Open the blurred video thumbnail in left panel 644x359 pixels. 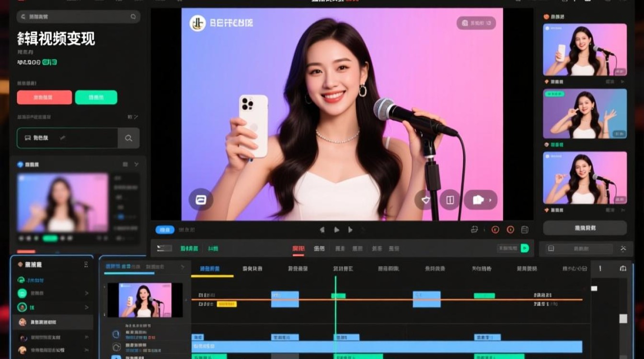pos(63,203)
